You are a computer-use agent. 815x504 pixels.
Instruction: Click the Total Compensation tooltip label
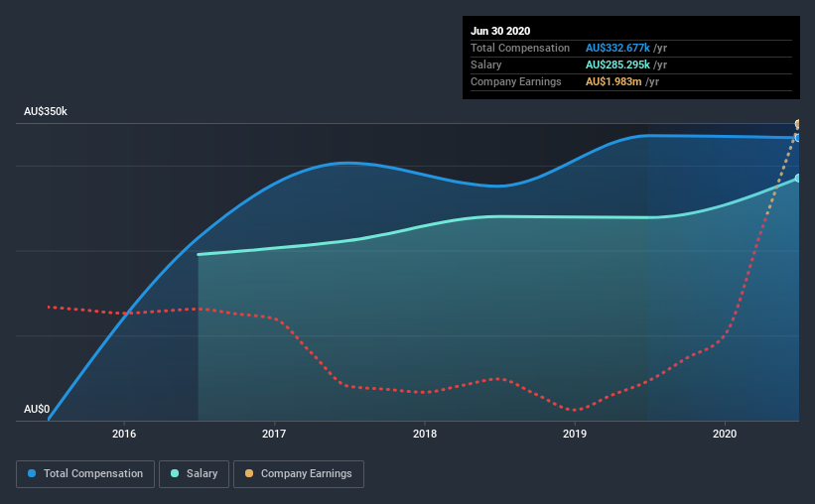[x=520, y=48]
